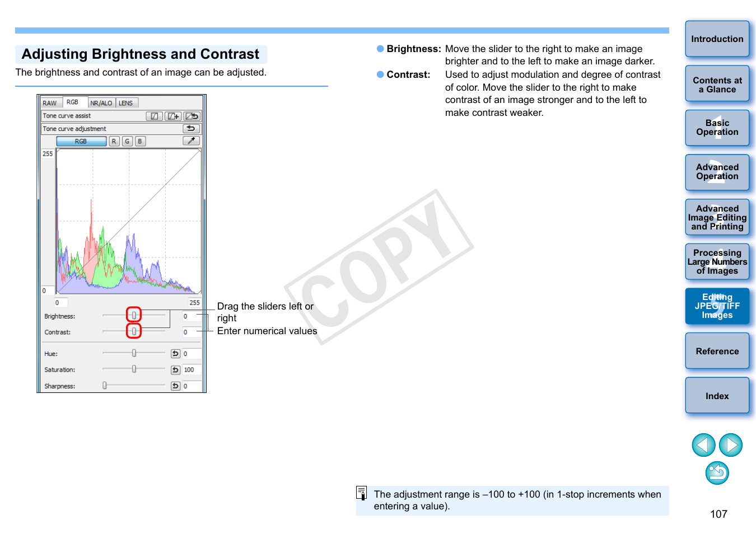
Task: Reset Sharpness using its revert icon
Action: pos(175,386)
